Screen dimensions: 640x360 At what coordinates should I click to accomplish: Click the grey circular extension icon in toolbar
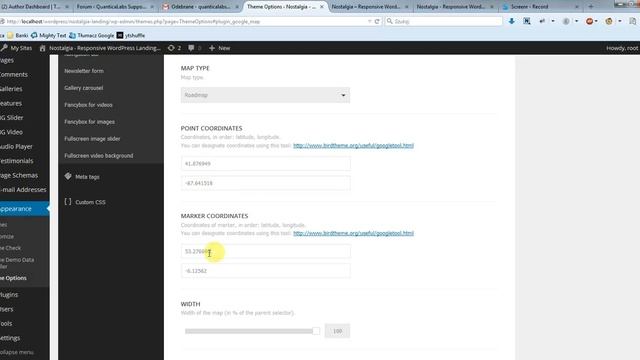[566, 21]
